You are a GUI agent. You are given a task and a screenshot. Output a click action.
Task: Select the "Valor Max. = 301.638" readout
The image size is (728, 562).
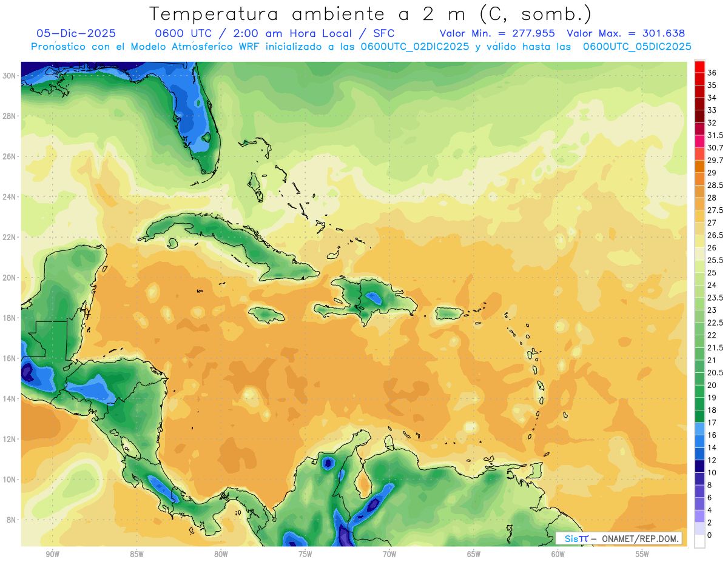coord(625,33)
